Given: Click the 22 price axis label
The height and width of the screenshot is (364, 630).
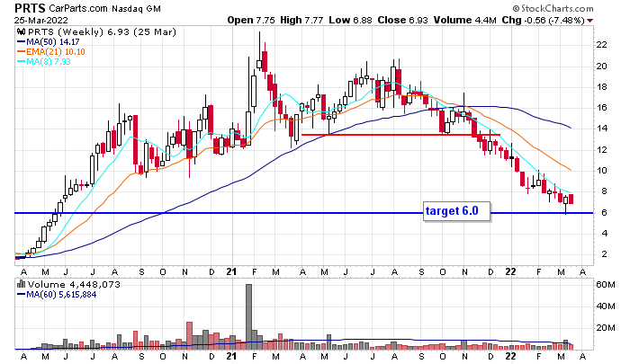Looking at the screenshot, I should pos(601,45).
